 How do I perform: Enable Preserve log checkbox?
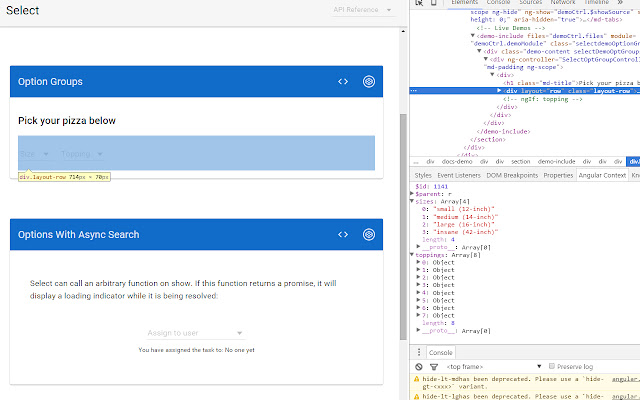click(549, 367)
